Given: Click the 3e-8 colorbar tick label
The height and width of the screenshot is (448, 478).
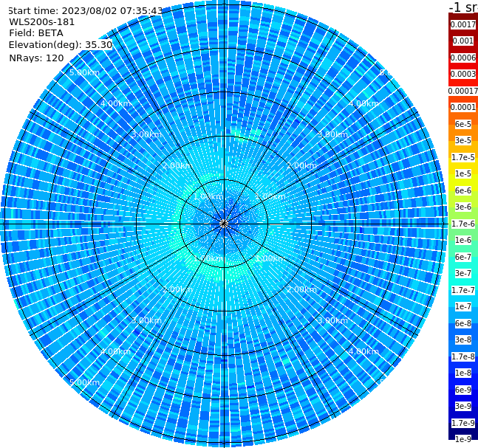Looking at the screenshot, I should click(x=463, y=340).
